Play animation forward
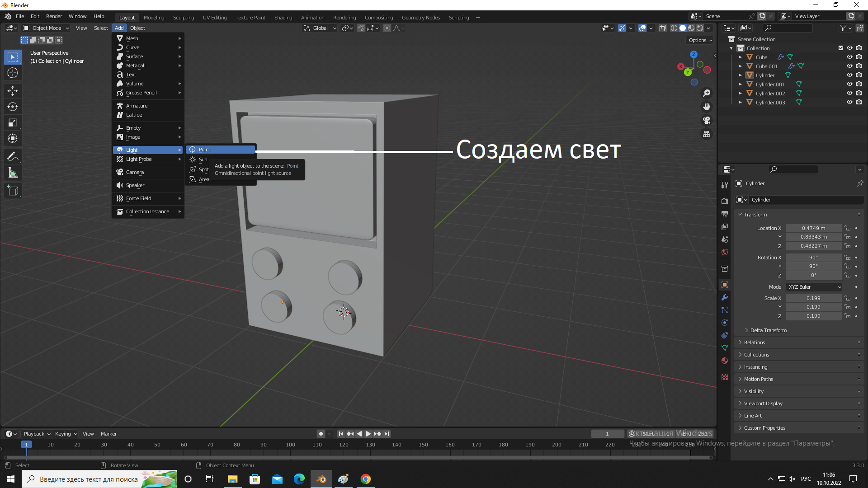 [x=368, y=434]
